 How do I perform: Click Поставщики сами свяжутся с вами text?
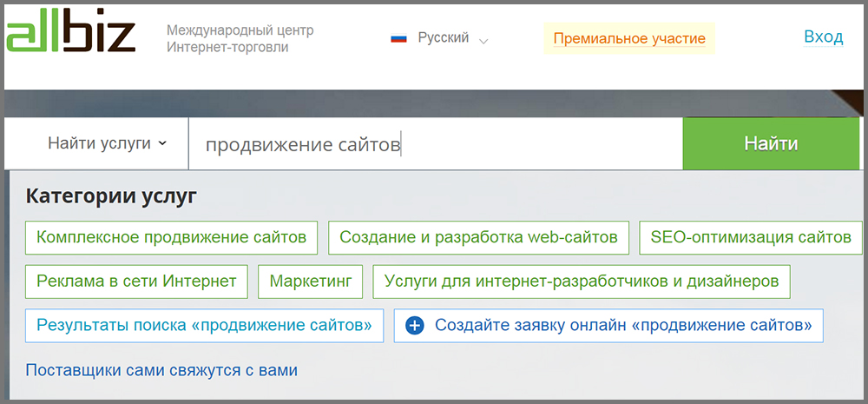(x=161, y=370)
